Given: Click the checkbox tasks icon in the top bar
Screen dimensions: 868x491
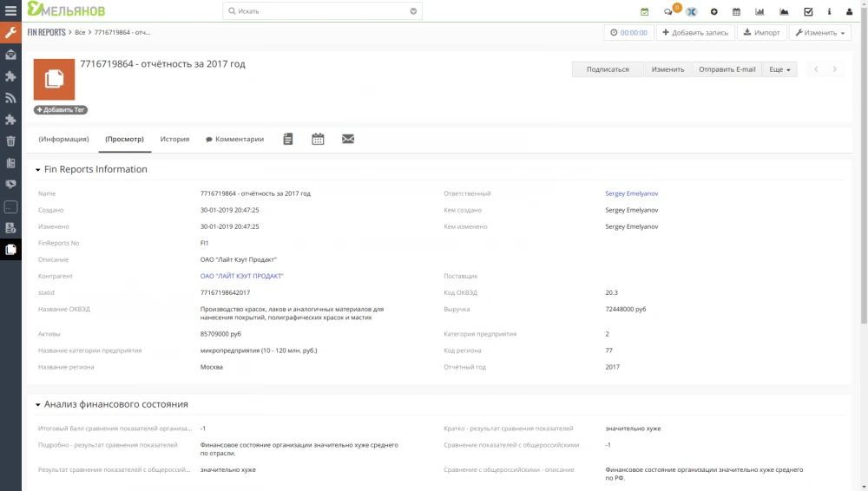Looking at the screenshot, I should [808, 11].
